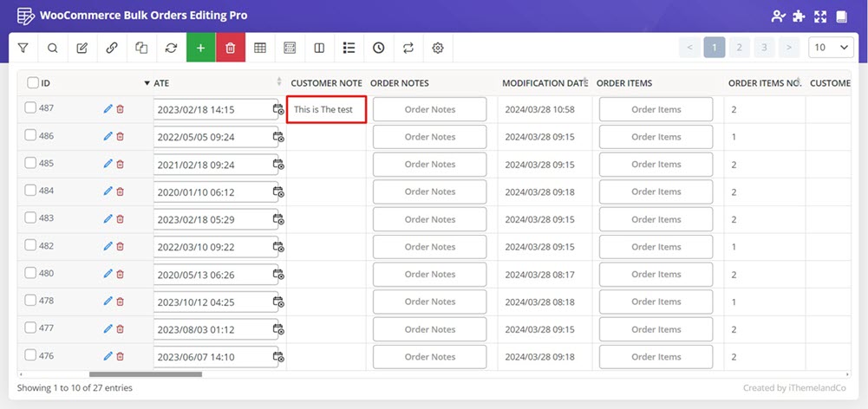Click 'Created by iThemelandCo' footer text
Viewport: 868px width, 409px height.
click(x=794, y=388)
